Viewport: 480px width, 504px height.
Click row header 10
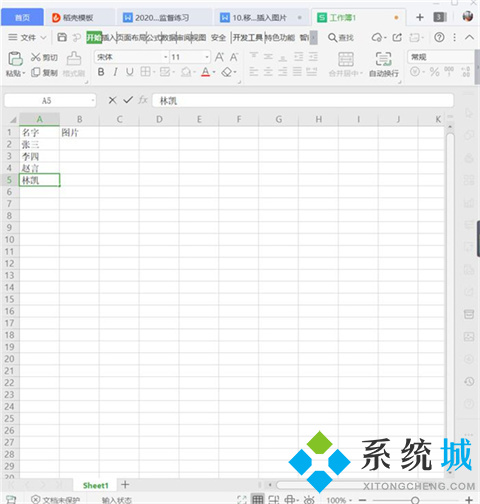coord(9,240)
